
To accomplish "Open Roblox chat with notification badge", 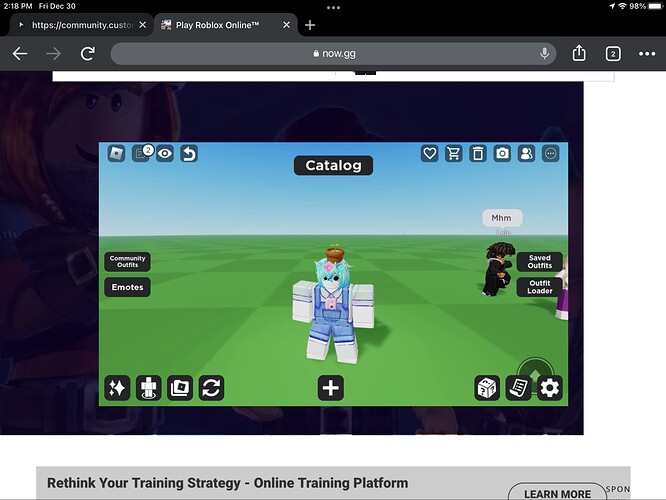I will click(141, 153).
